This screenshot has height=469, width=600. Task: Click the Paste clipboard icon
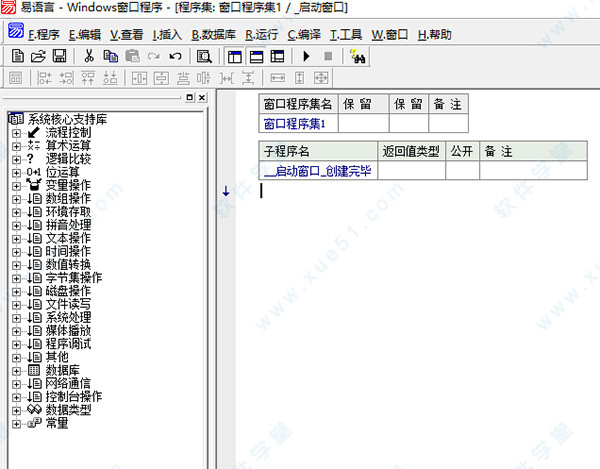click(132, 56)
